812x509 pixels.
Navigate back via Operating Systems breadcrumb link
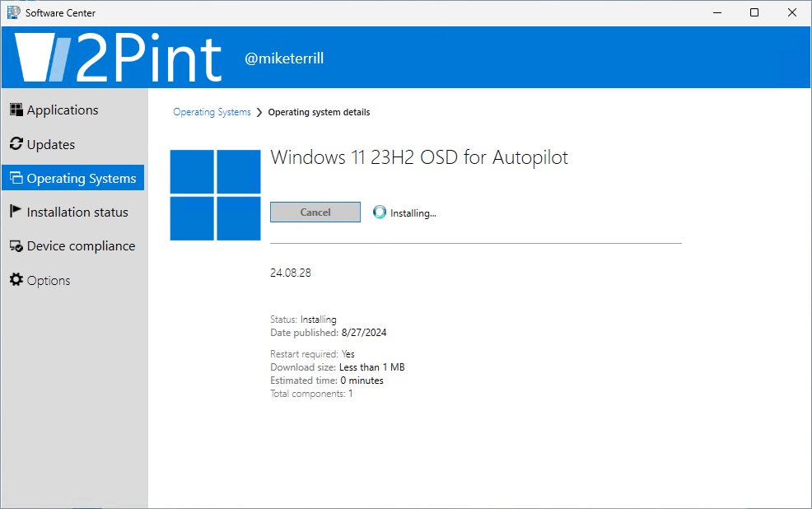(x=212, y=112)
